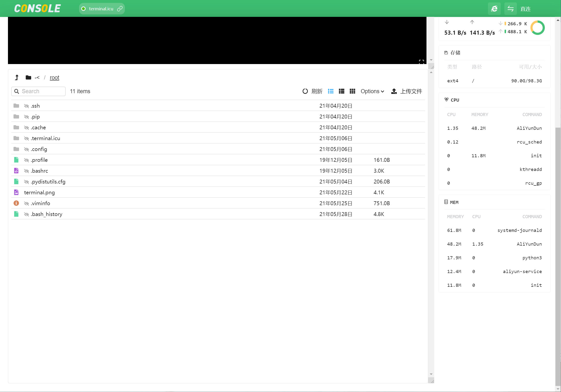Toggle the hidden-eye icon for .bashrc
561x392 pixels.
[x=26, y=171]
